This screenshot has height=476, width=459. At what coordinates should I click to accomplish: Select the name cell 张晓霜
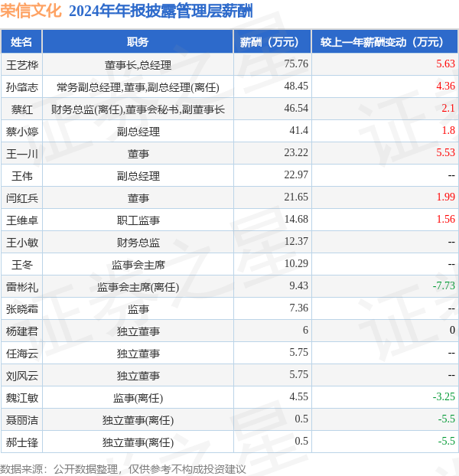click(22, 308)
